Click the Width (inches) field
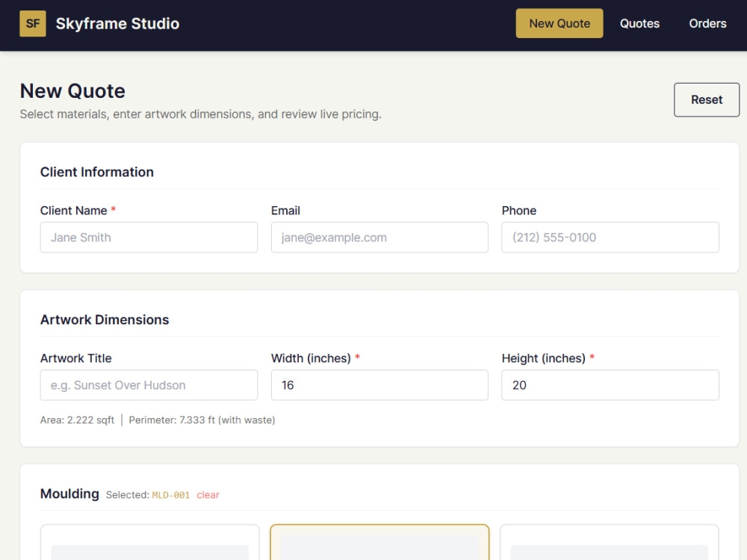747x560 pixels. [x=379, y=385]
